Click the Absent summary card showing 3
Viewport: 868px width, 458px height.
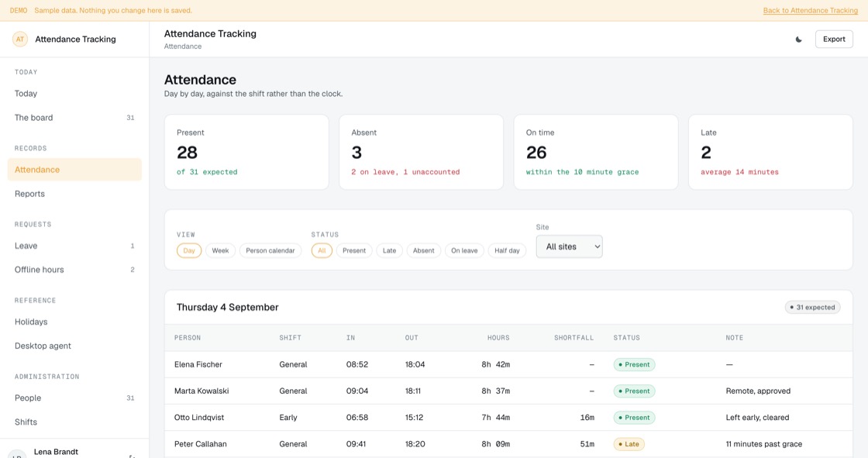(422, 153)
